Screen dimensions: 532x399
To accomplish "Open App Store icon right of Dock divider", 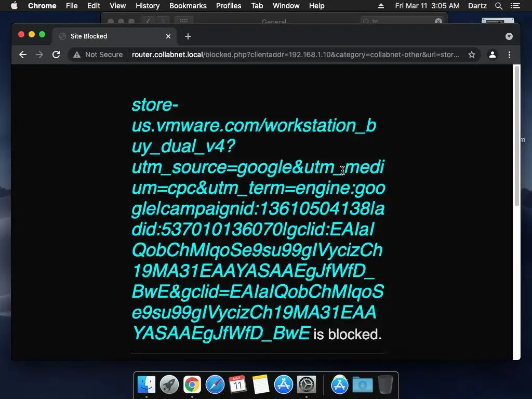I will click(x=340, y=384).
